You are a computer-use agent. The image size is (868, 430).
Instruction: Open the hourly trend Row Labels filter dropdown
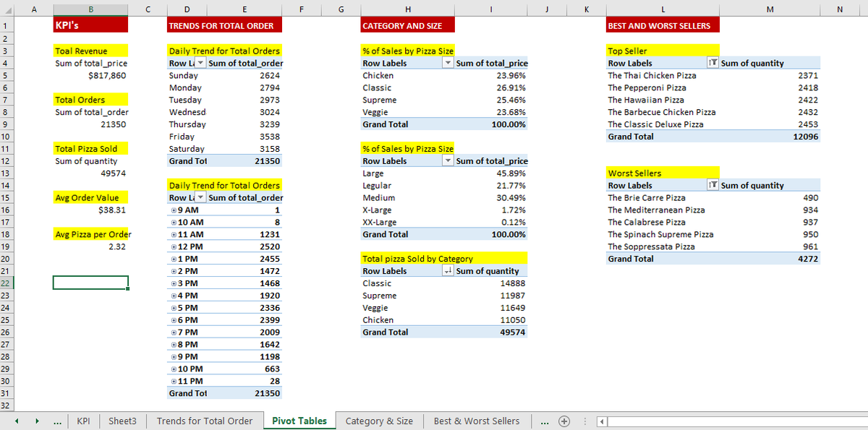tap(201, 198)
